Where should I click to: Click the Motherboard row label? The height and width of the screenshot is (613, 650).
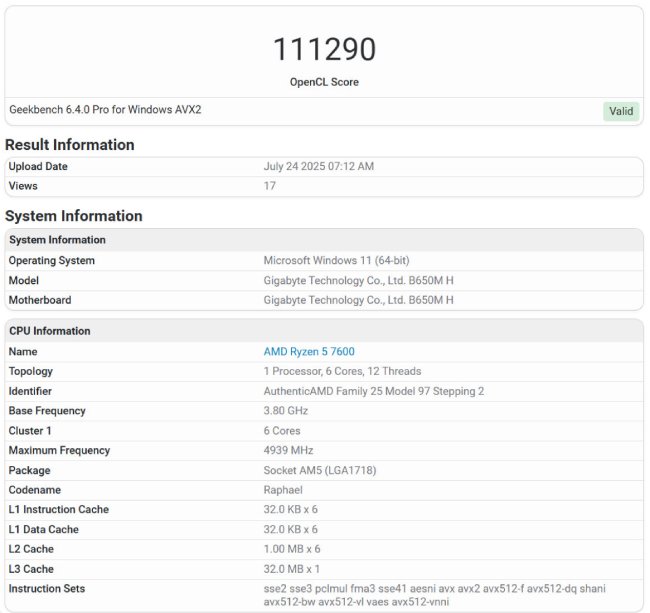40,300
